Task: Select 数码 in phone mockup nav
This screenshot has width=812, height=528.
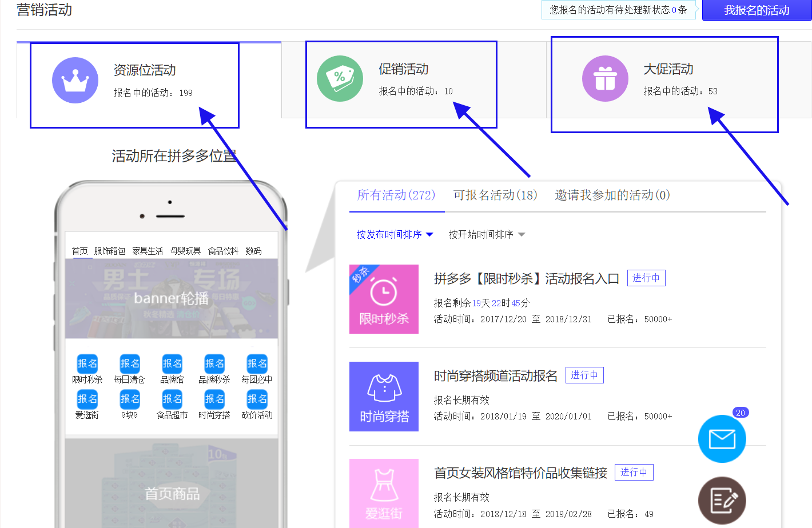Action: (253, 251)
